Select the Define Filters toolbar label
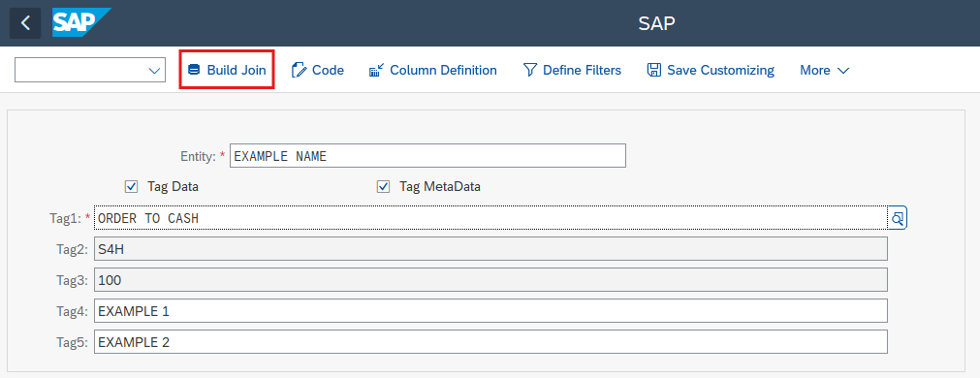The width and height of the screenshot is (980, 378). [x=582, y=70]
